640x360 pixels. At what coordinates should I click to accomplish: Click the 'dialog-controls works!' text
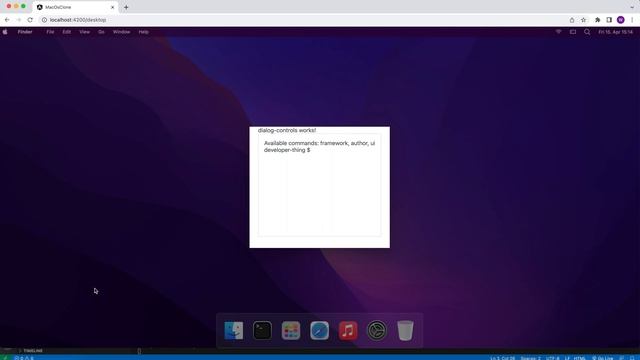pyautogui.click(x=287, y=130)
